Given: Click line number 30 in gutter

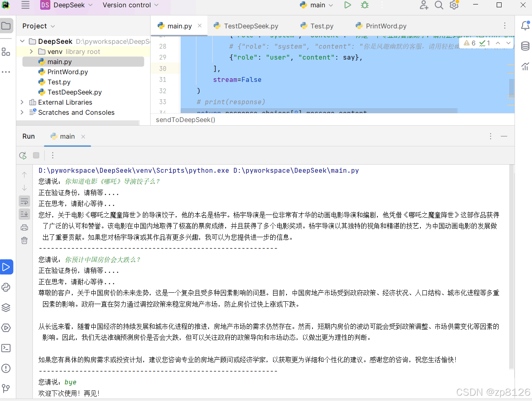Looking at the screenshot, I should (163, 69).
